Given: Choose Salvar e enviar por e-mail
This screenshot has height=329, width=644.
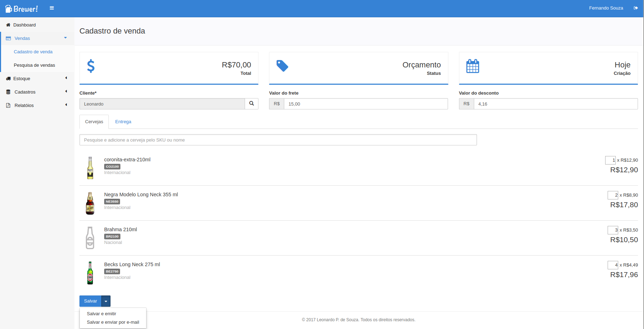Looking at the screenshot, I should 113,322.
